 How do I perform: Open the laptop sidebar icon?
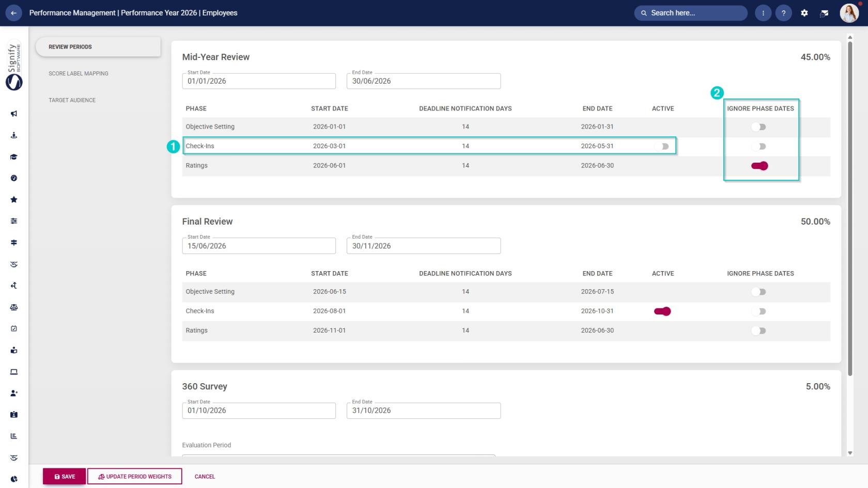(14, 372)
